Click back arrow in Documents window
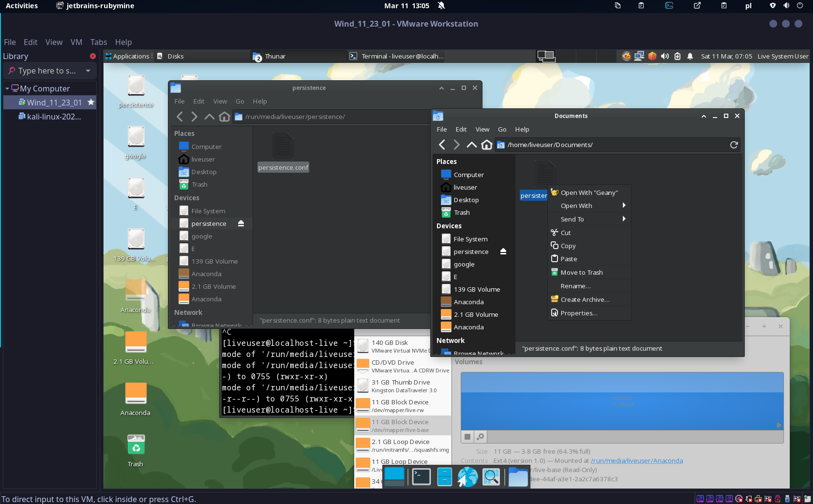The width and height of the screenshot is (813, 504). [442, 145]
